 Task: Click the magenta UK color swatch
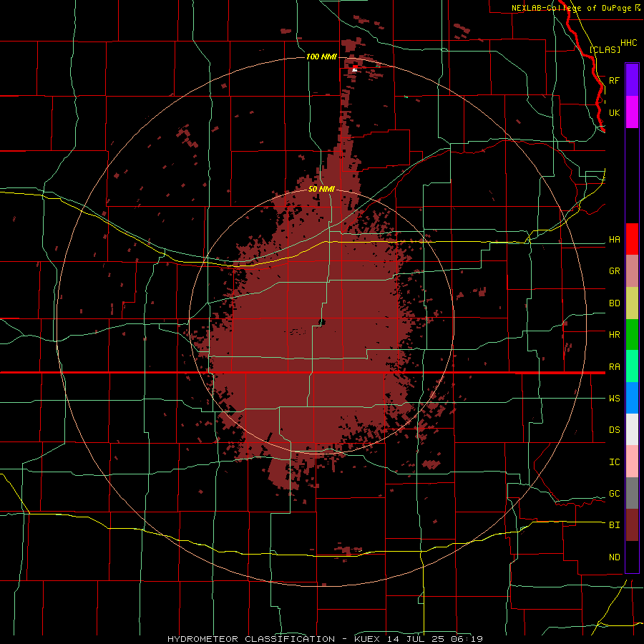[x=632, y=112]
